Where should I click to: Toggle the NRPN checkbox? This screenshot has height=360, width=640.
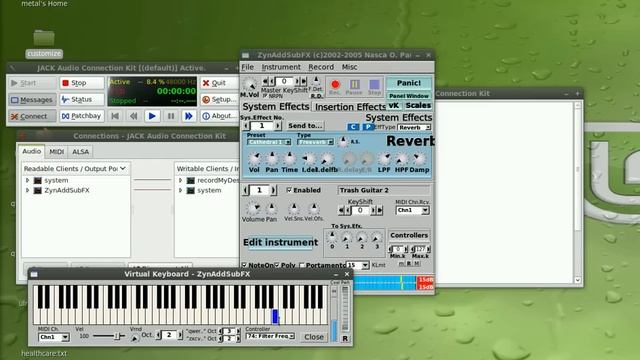coord(265,96)
